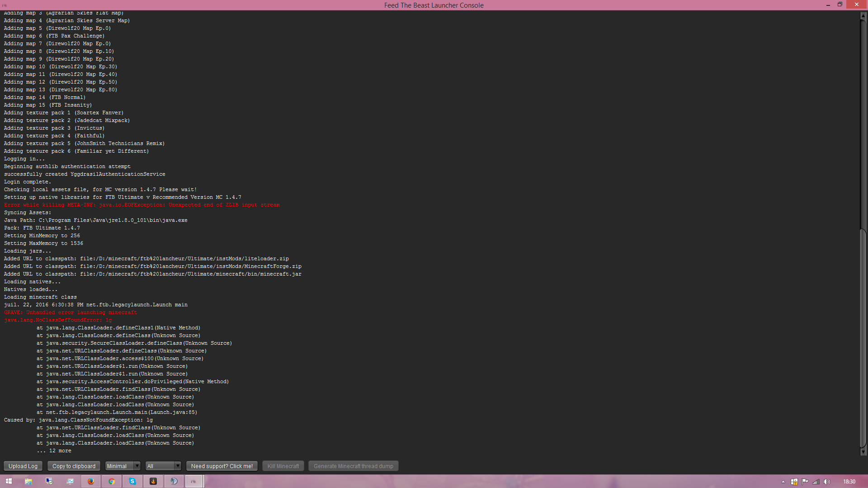868x488 pixels.
Task: Click the 'Pack: FTB Ultimate 1.4.7' line
Action: pos(42,228)
